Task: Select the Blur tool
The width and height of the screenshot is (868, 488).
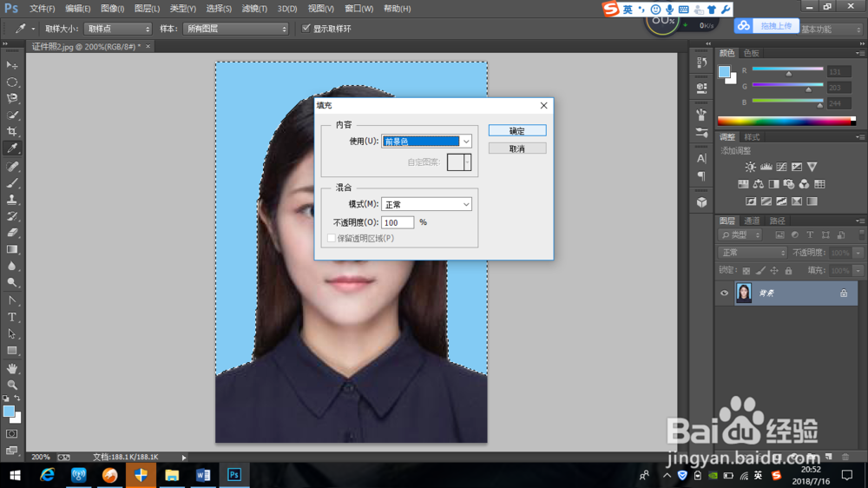Action: pos(11,266)
